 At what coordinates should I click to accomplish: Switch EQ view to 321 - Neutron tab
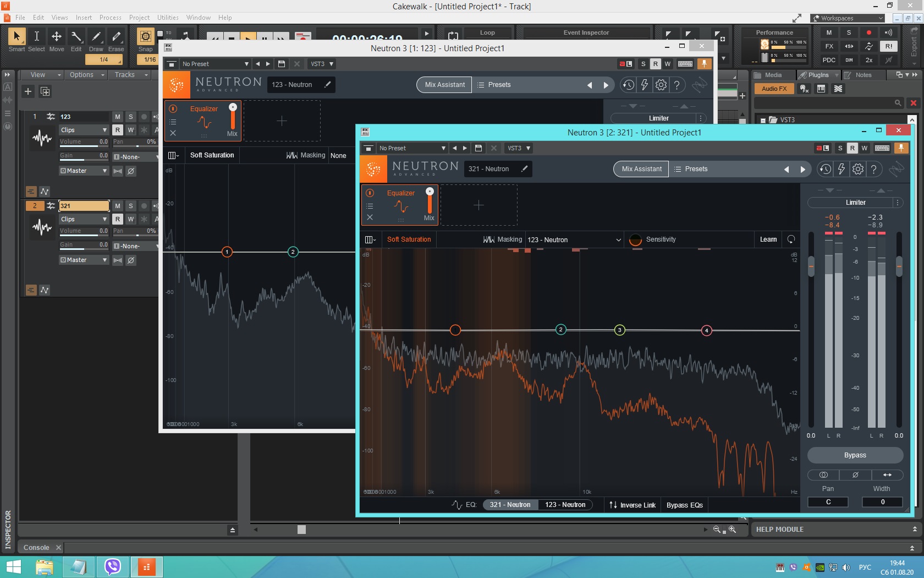(510, 505)
